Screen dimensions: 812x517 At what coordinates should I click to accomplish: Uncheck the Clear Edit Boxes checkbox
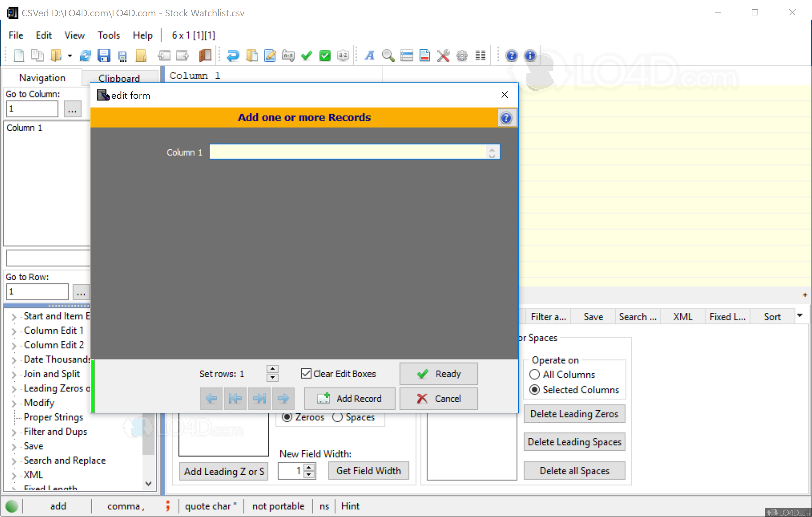tap(306, 373)
